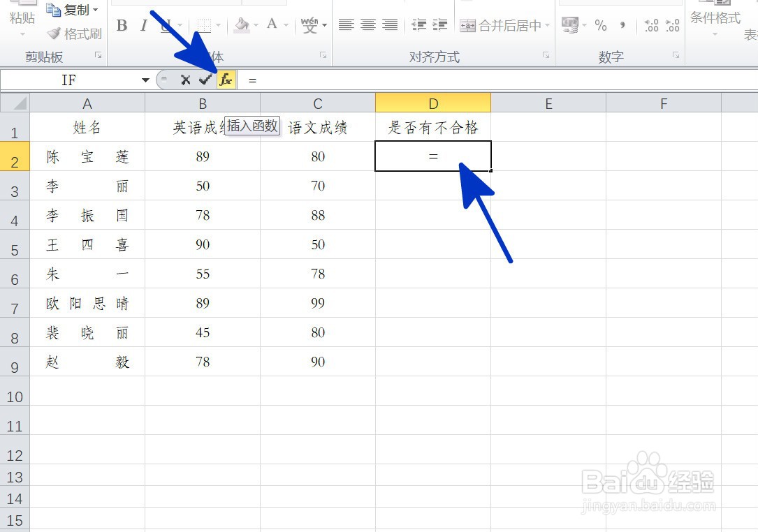Screen dimensions: 758x532
Task: Select column E header
Action: click(x=548, y=103)
